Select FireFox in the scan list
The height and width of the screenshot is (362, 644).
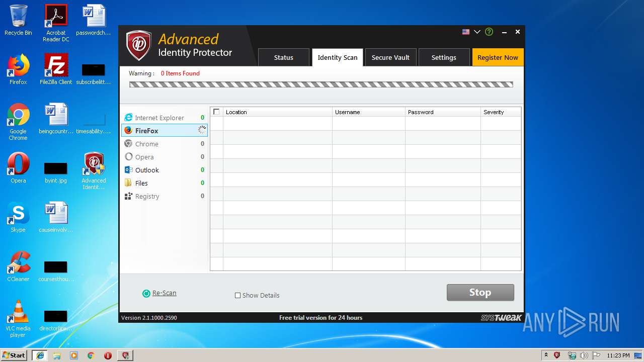point(164,131)
